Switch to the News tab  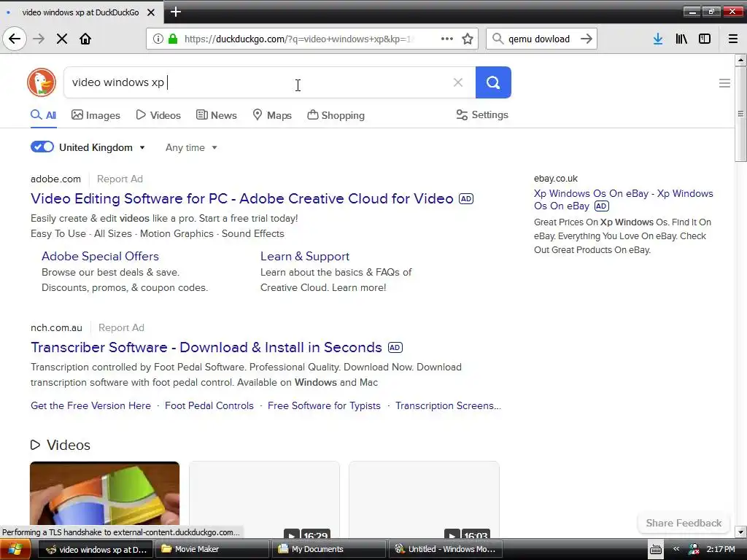(216, 115)
